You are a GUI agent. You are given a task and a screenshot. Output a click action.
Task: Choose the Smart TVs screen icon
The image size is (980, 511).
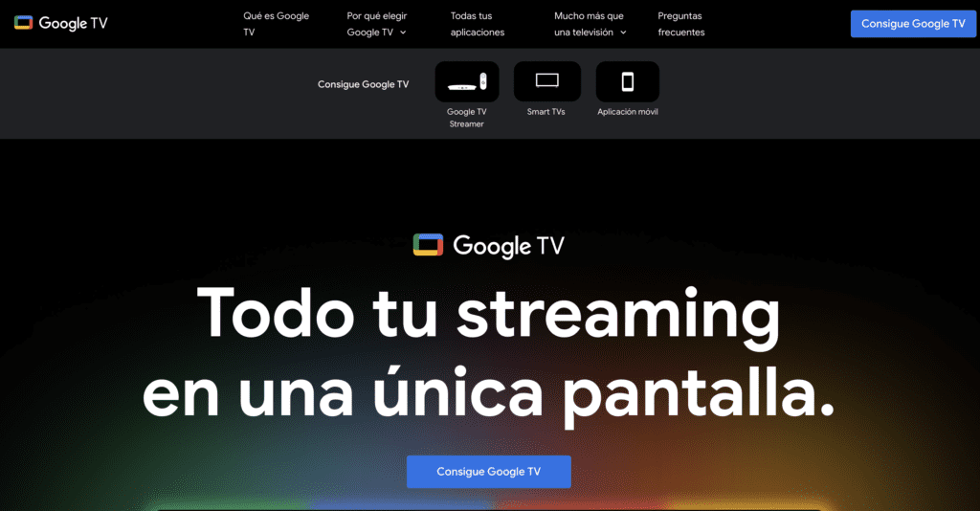546,81
